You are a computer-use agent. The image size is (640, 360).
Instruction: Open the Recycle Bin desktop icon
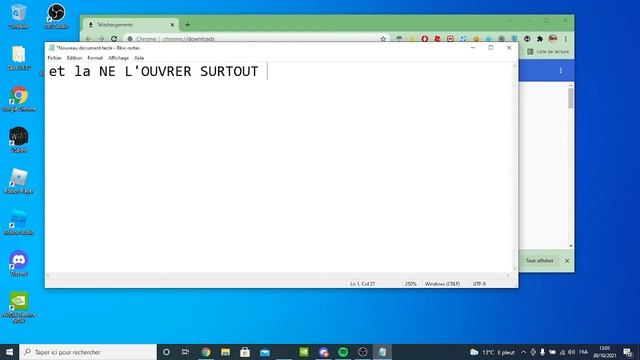(18, 16)
